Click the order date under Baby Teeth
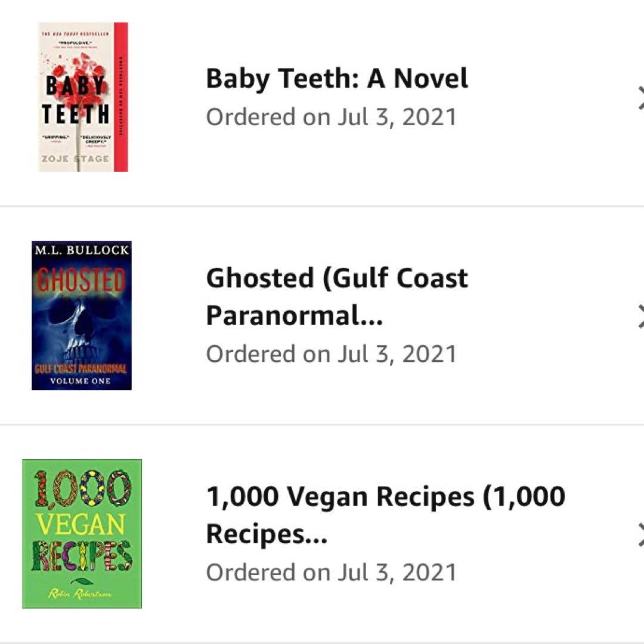This screenshot has width=644, height=644. tap(331, 117)
